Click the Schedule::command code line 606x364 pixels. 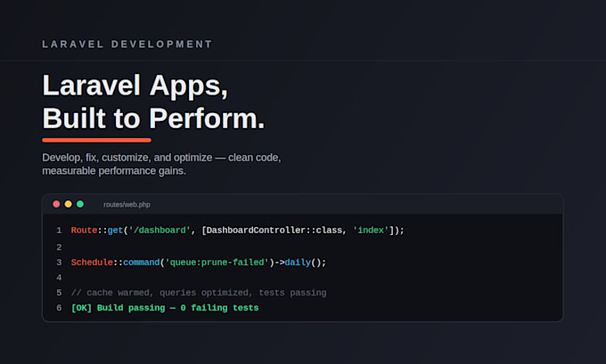point(198,263)
